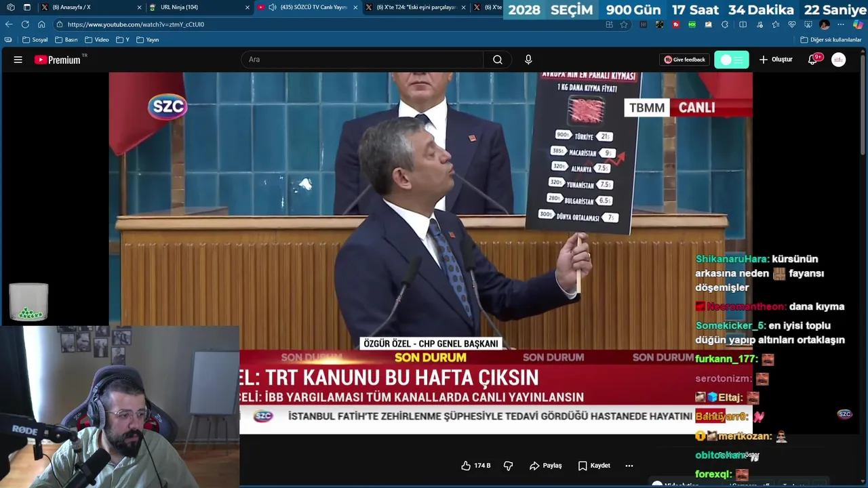Viewport: 868px width, 488px height.
Task: Click the YouTube search magnifier button
Action: pos(498,60)
